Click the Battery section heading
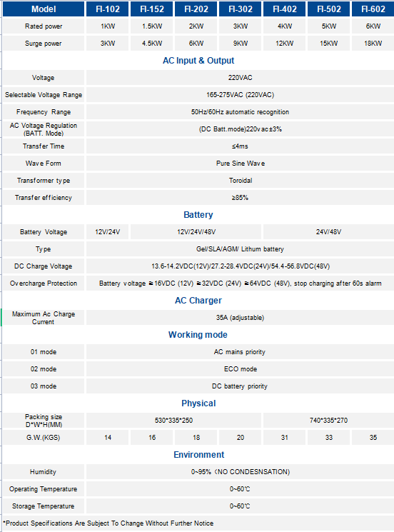This screenshot has height=532, width=394. pos(198,215)
